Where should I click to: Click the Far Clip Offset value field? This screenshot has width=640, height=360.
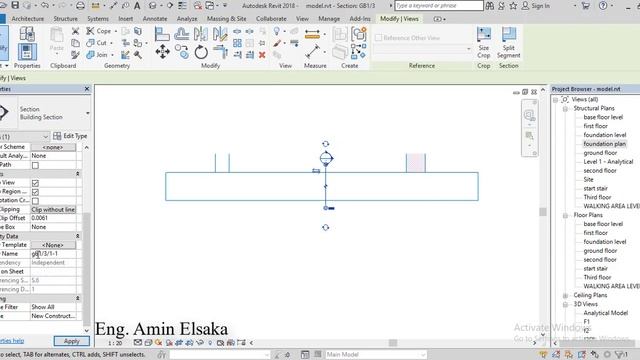pyautogui.click(x=53, y=218)
